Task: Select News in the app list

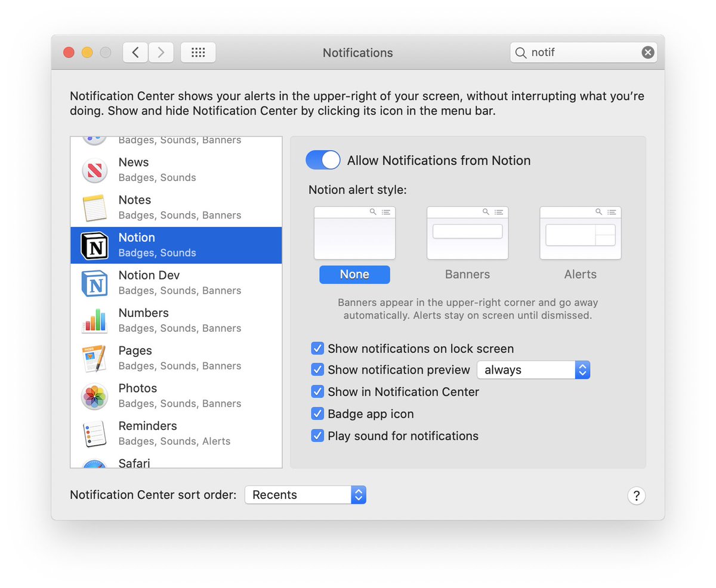Action: click(176, 170)
